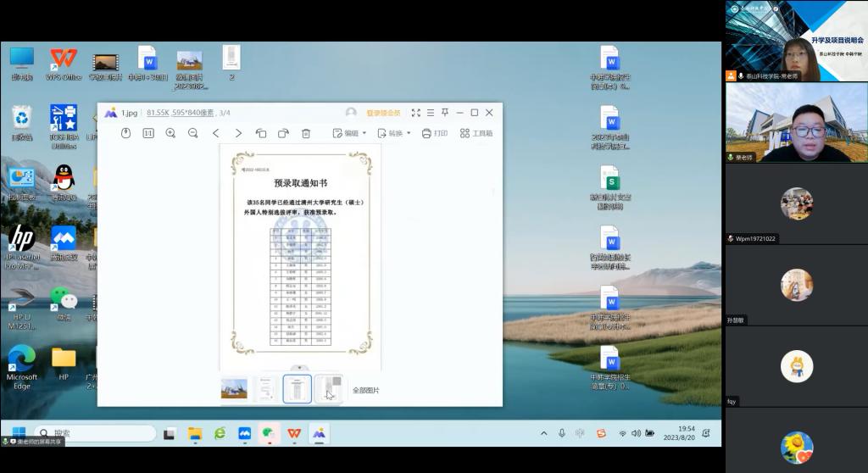Rotate the image counterclockwise
Image resolution: width=868 pixels, height=473 pixels.
(261, 133)
